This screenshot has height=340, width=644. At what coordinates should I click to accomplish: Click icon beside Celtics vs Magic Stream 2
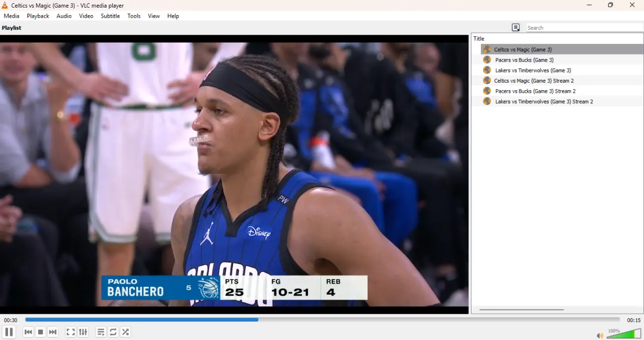(x=487, y=81)
